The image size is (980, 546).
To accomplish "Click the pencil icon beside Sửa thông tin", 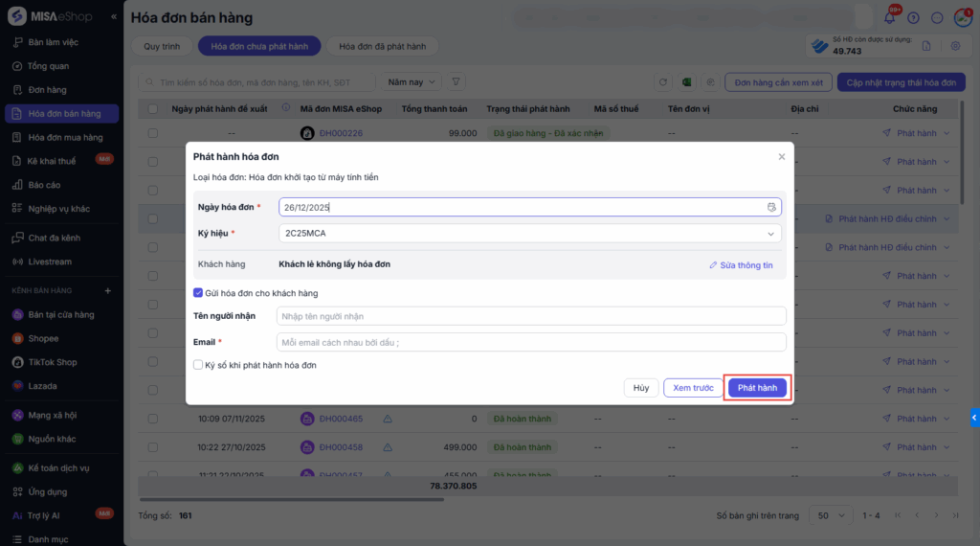I will tap(713, 265).
